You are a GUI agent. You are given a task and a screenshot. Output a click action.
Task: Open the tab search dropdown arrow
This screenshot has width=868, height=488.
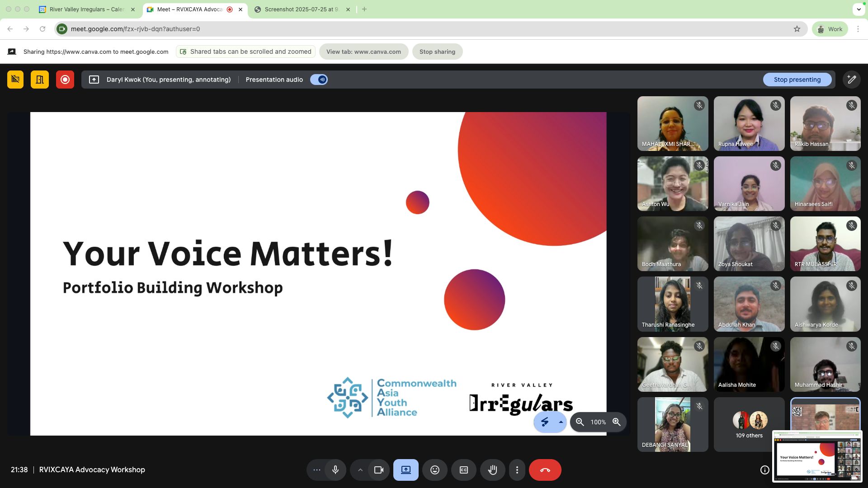point(859,9)
